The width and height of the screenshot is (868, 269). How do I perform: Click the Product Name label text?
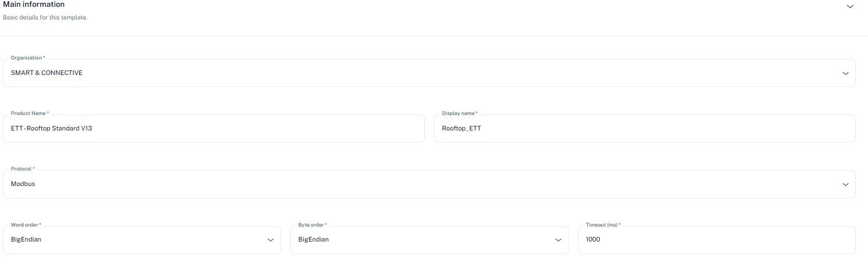(29, 113)
